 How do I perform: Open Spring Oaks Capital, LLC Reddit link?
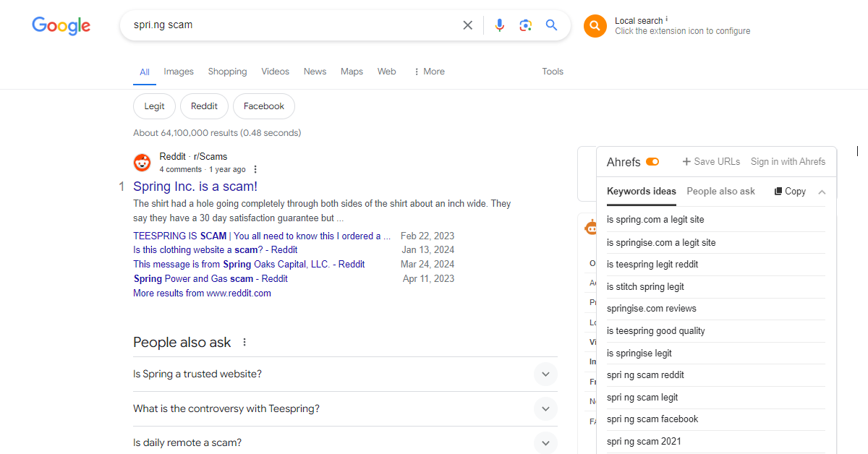249,265
